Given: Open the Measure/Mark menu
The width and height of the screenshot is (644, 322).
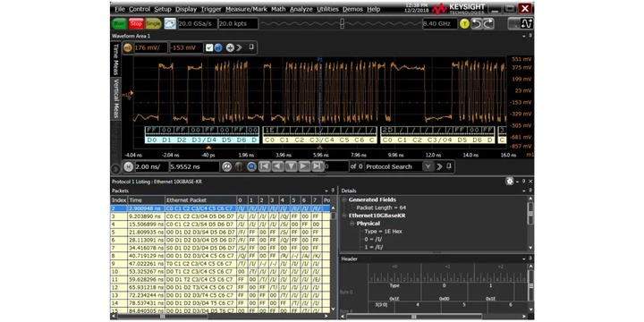Looking at the screenshot, I should pos(246,9).
